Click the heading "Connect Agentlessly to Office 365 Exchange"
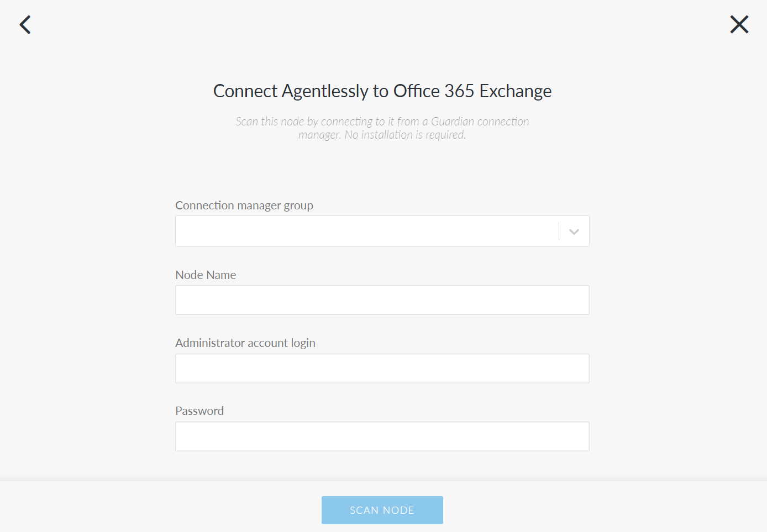 [382, 91]
